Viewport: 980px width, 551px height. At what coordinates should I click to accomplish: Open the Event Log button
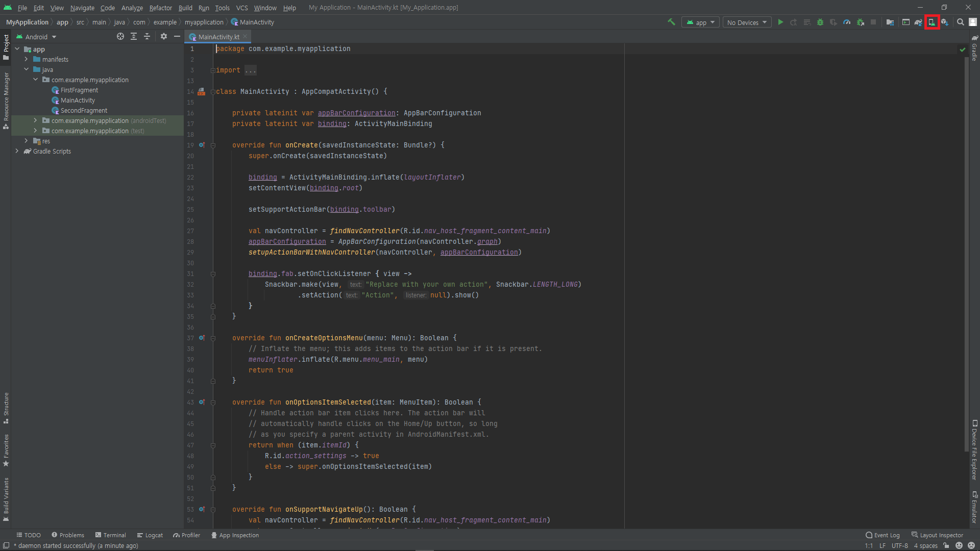point(883,535)
